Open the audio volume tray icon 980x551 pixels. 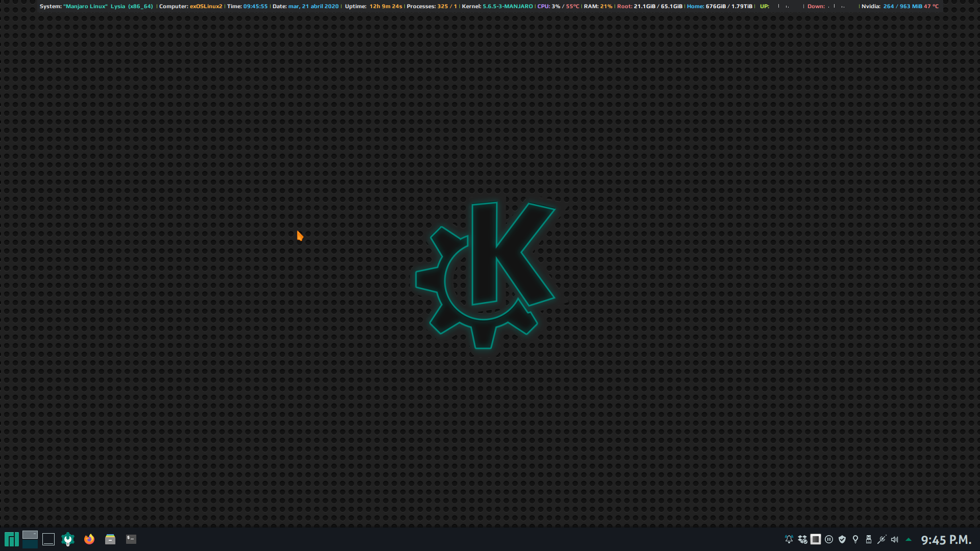coord(895,539)
